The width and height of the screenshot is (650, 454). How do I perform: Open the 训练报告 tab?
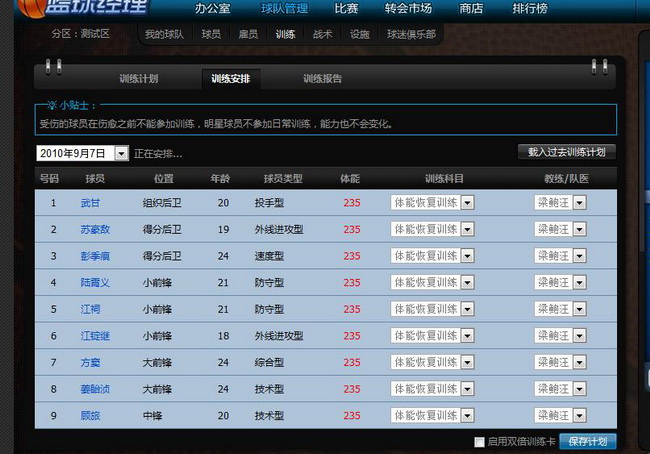(322, 78)
